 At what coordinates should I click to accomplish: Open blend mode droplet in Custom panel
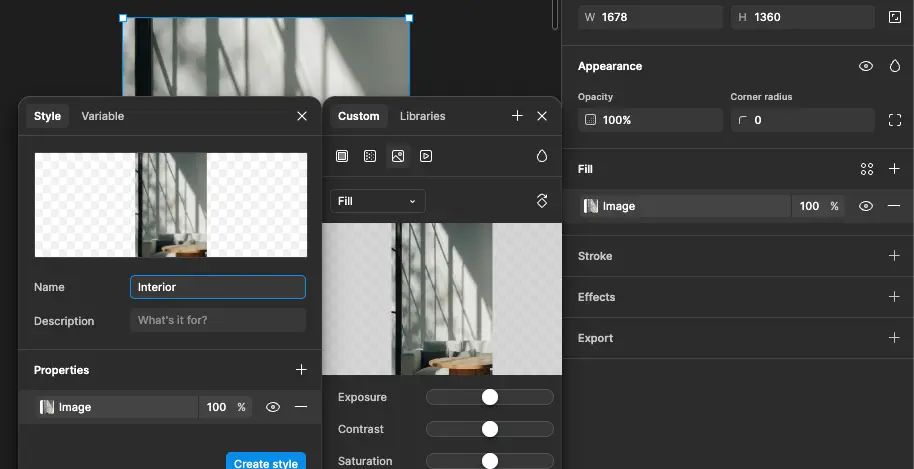click(542, 156)
